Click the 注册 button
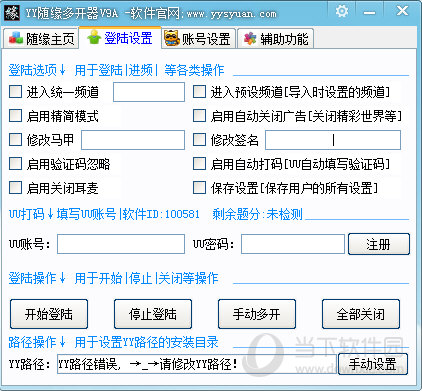The width and height of the screenshot is (422, 391). click(379, 244)
